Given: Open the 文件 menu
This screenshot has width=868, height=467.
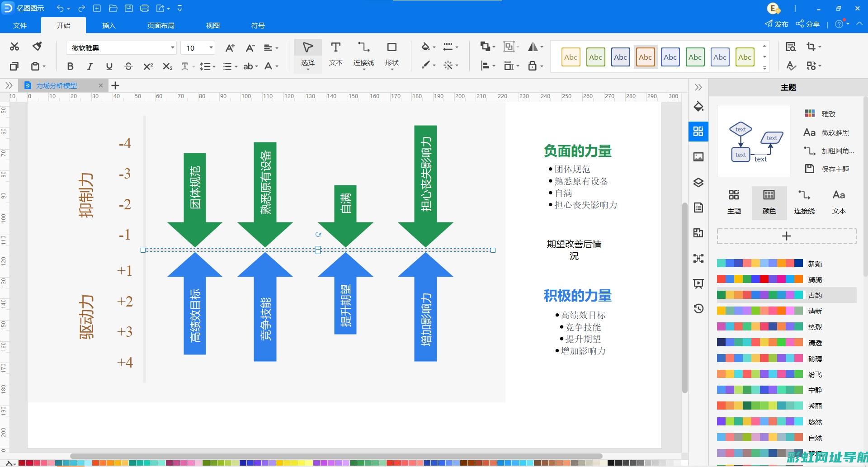Looking at the screenshot, I should click(x=20, y=25).
